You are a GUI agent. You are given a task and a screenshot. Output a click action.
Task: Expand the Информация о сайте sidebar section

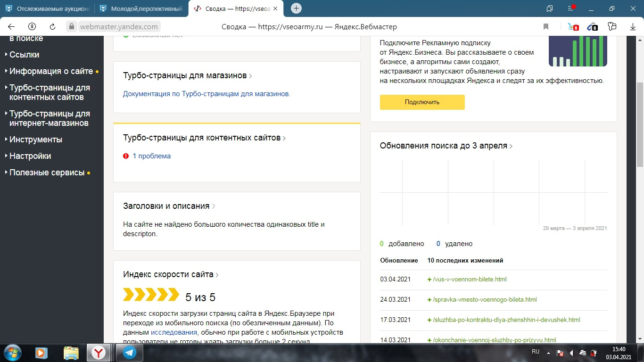(51, 71)
